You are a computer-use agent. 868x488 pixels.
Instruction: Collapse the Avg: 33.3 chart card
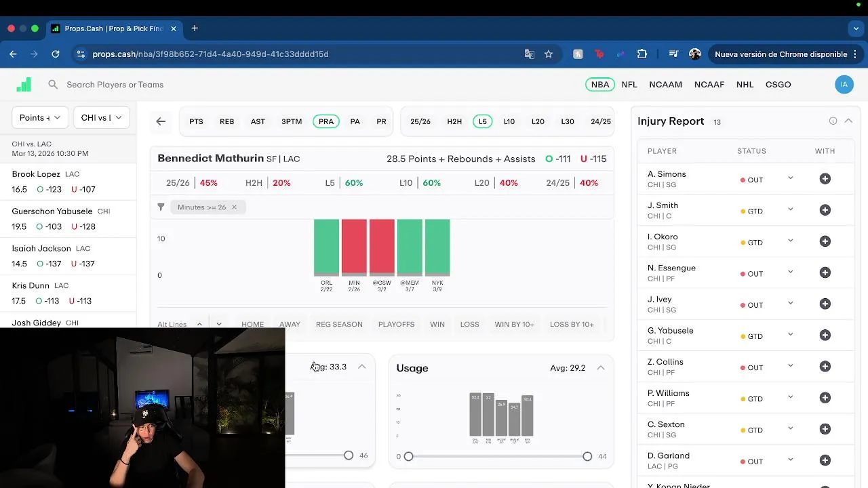[x=362, y=367]
